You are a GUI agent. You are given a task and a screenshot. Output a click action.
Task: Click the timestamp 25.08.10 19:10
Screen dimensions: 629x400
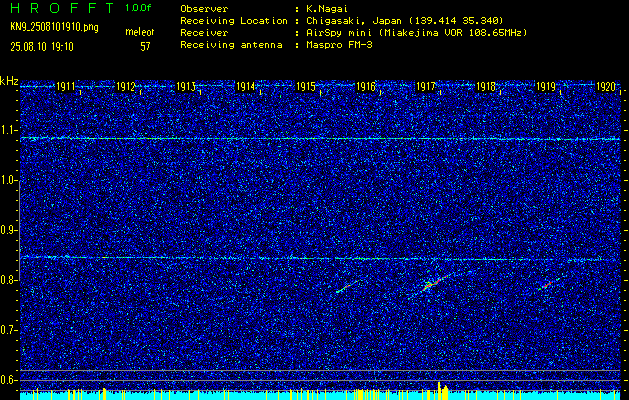click(x=42, y=47)
